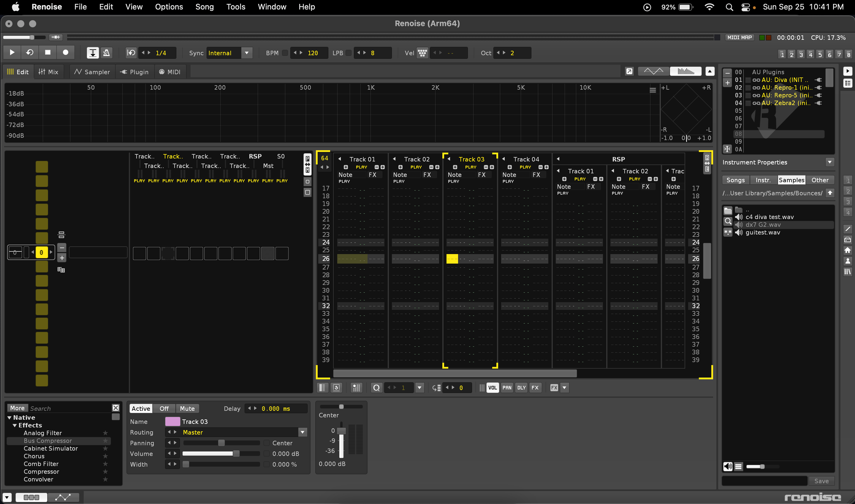Enable record/edit mode round button
This screenshot has height=504, width=855.
click(66, 53)
